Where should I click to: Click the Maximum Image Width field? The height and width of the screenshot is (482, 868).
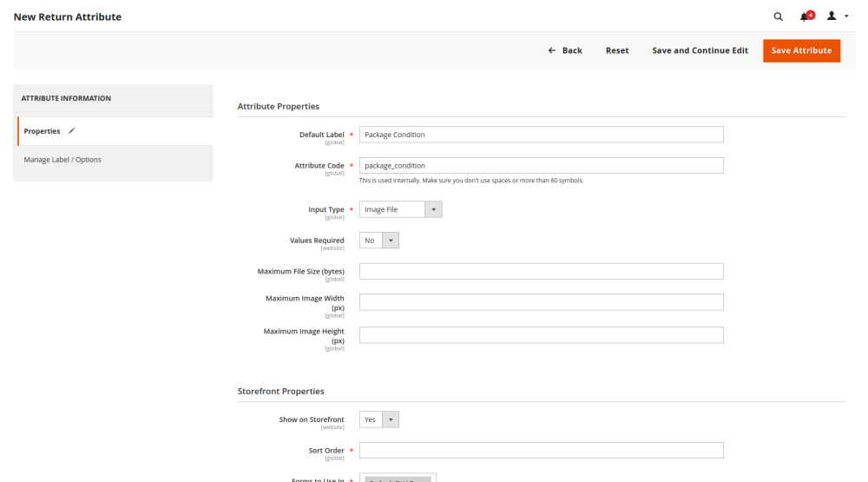click(541, 302)
